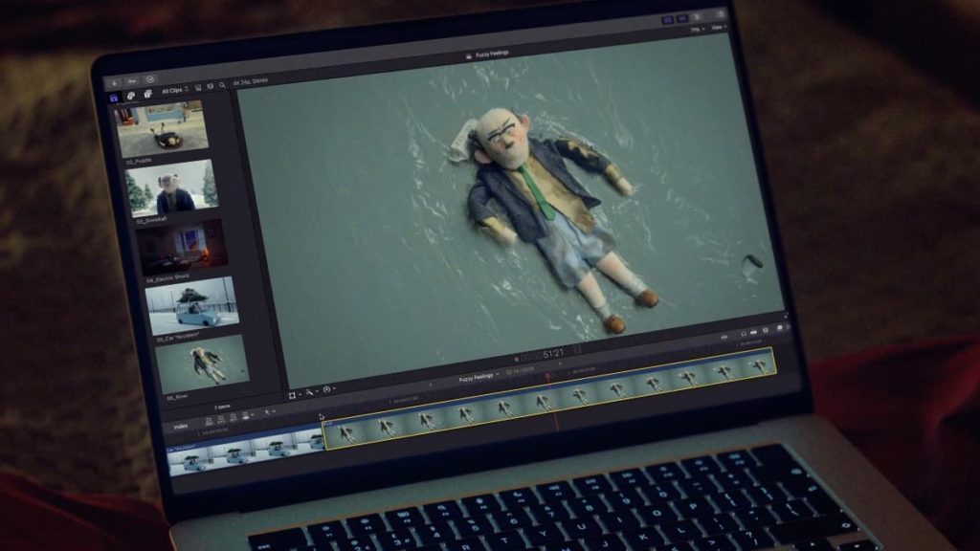This screenshot has height=551, width=980.
Task: Open the All Clips filter dropdown
Action: 175,89
